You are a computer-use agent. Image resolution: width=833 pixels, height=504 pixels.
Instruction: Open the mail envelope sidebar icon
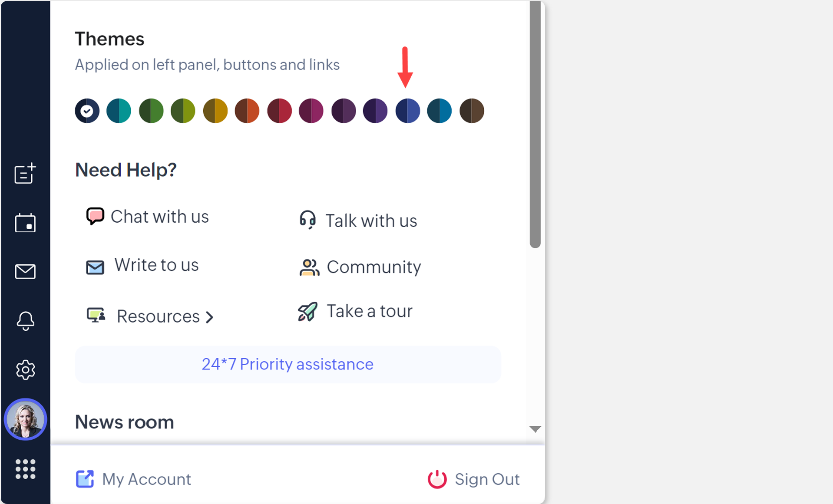tap(25, 271)
